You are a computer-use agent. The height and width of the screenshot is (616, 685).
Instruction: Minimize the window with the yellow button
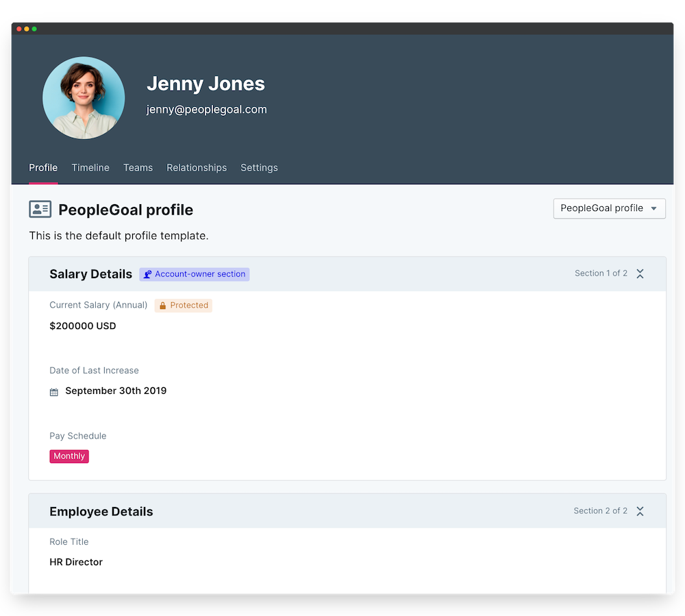(x=27, y=29)
